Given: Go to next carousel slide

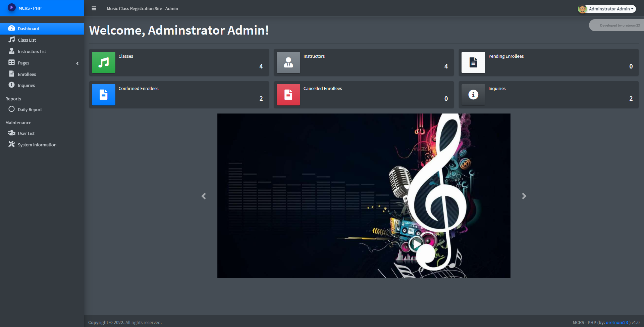Looking at the screenshot, I should tap(524, 196).
